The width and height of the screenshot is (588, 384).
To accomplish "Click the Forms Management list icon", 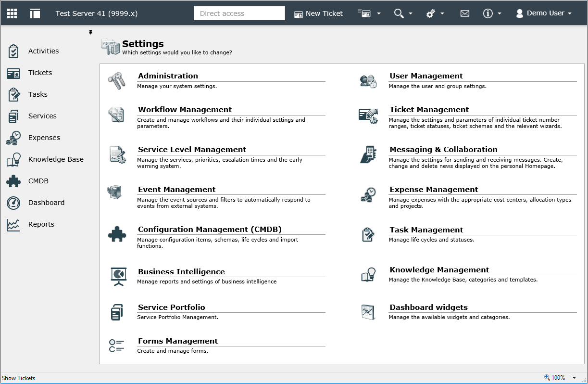I will point(117,346).
